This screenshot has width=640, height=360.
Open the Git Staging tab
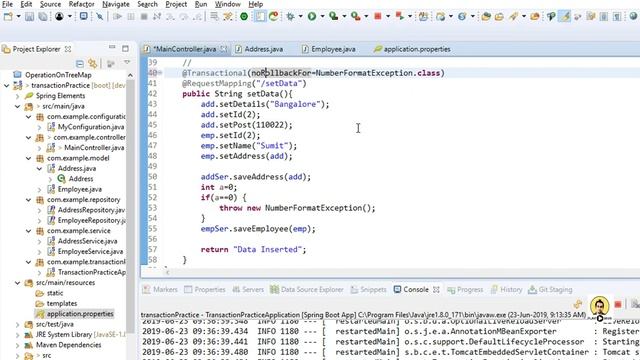pyautogui.click(x=550, y=289)
